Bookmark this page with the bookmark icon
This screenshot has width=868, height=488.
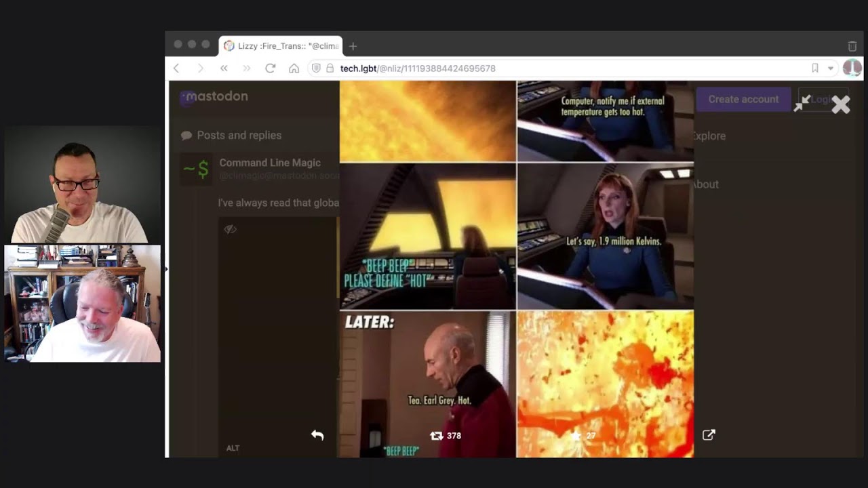815,68
